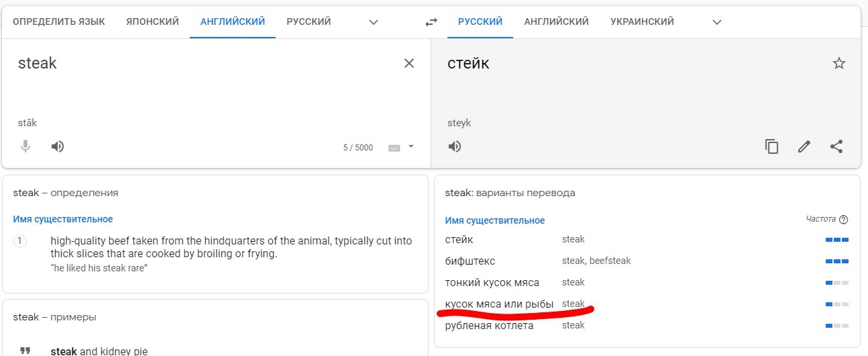Select ОПРЕДЕЛИТЬ ЯЗЫК source tab

[59, 22]
